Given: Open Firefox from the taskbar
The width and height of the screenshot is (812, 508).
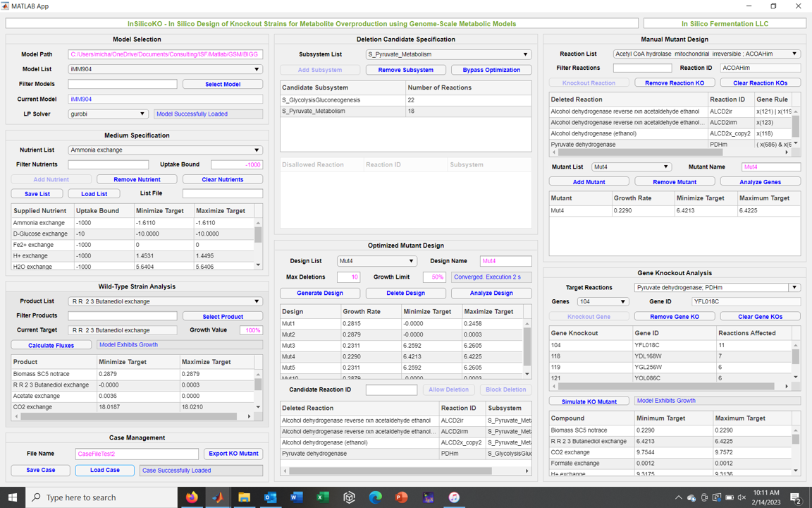Looking at the screenshot, I should [192, 497].
